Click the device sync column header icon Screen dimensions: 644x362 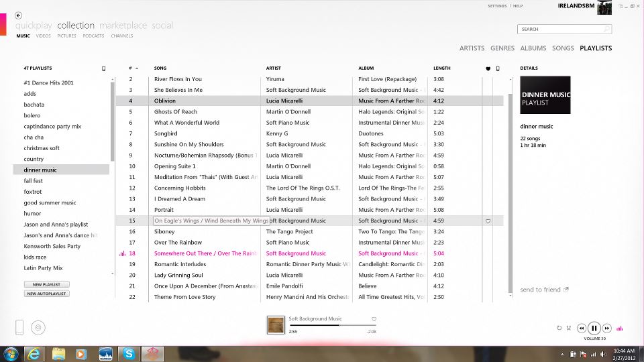(x=498, y=68)
